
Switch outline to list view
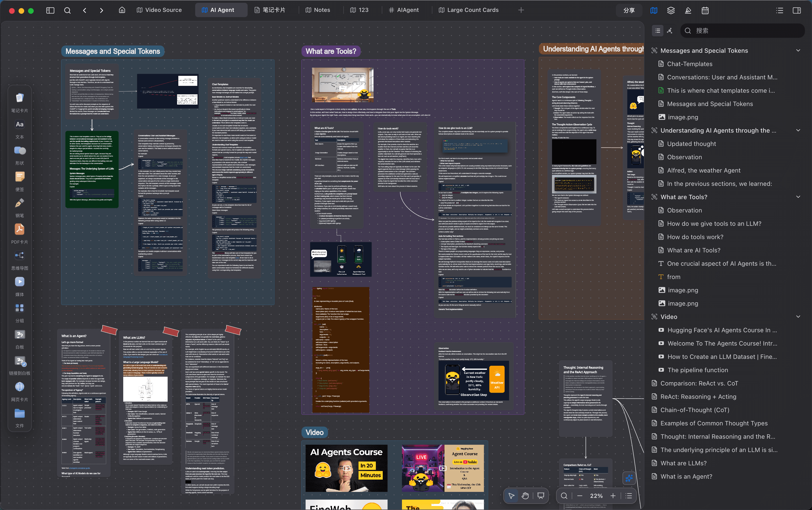tap(657, 31)
